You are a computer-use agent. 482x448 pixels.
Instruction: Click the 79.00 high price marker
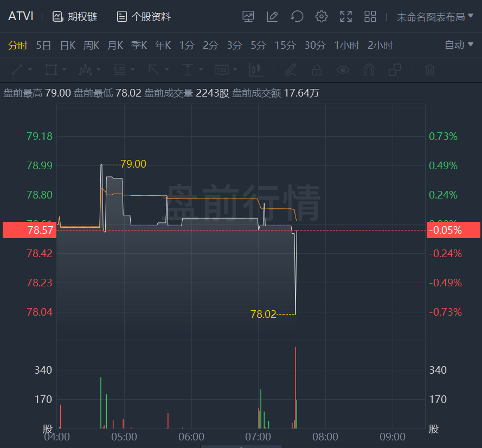(x=133, y=164)
